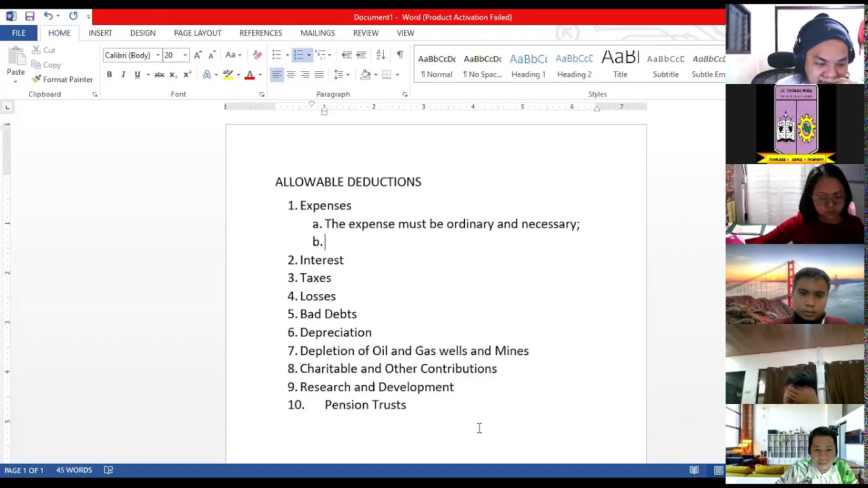The image size is (868, 488).
Task: Click the bullets list icon
Action: click(x=276, y=55)
